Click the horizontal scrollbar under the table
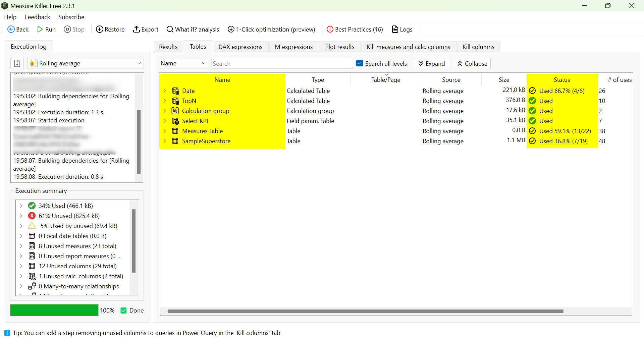Image resolution: width=644 pixels, height=338 pixels. point(365,311)
